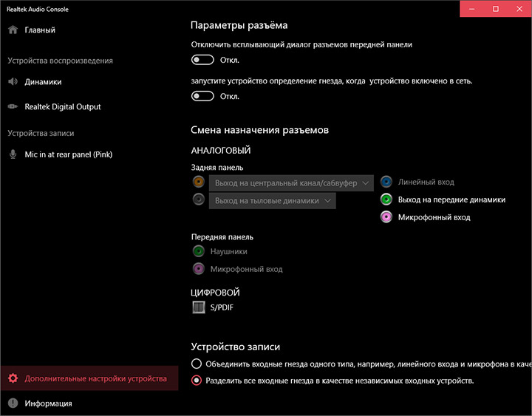Click the blue line-in jack icon
Image resolution: width=532 pixels, height=416 pixels.
coord(386,182)
